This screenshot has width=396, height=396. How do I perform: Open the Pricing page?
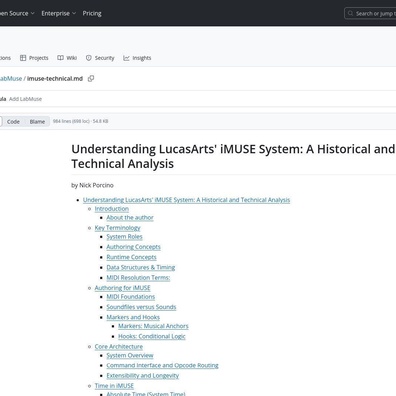92,13
